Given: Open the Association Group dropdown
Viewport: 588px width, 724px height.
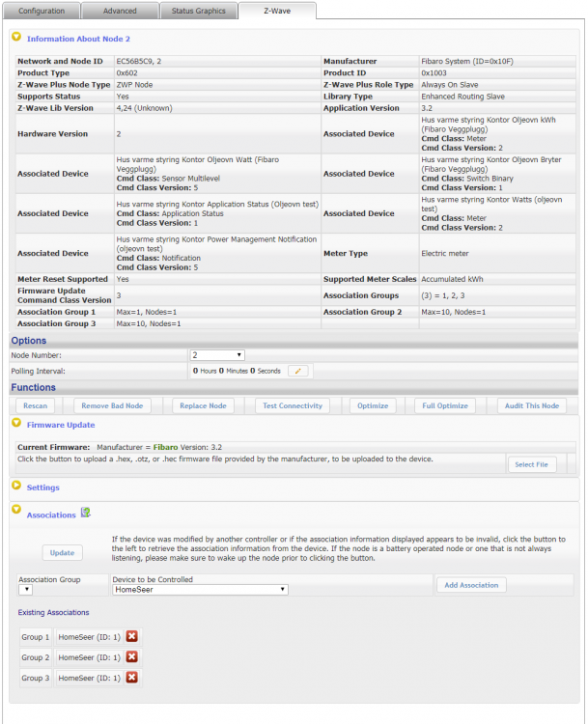Looking at the screenshot, I should click(x=25, y=589).
